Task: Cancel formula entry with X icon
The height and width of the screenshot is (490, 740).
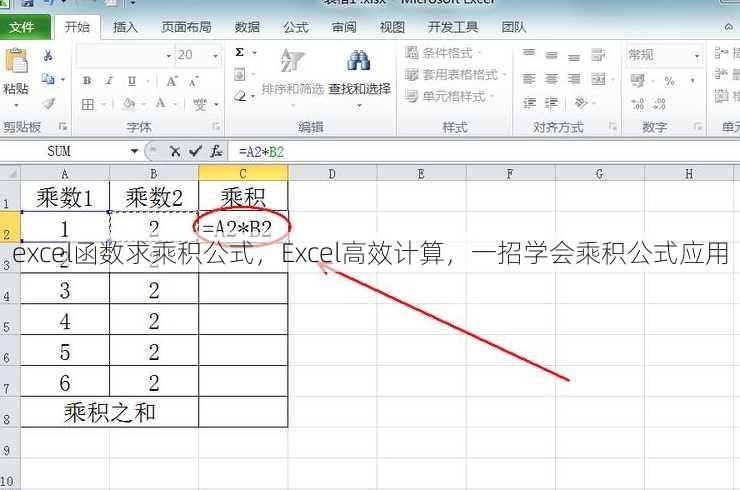Action: (175, 152)
